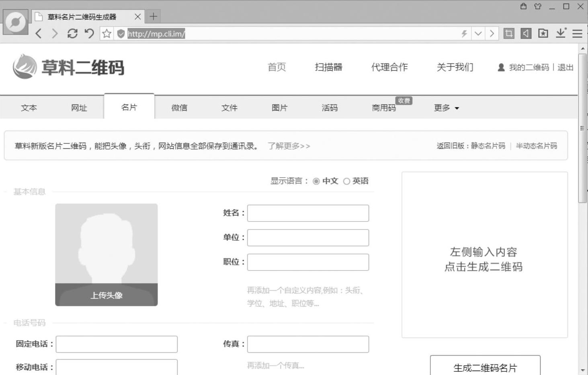
Task: Click the browser logo icon
Action: point(16,22)
